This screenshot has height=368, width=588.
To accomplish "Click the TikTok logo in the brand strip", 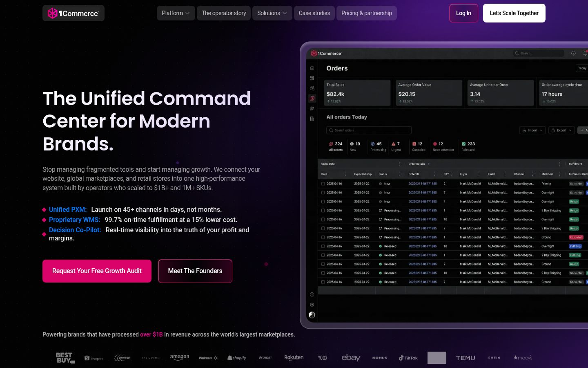I will 408,358.
